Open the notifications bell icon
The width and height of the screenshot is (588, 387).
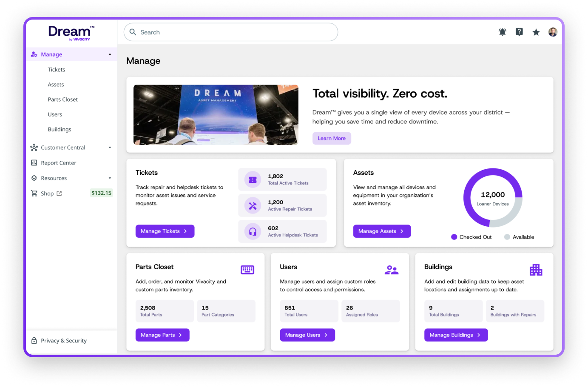point(502,32)
